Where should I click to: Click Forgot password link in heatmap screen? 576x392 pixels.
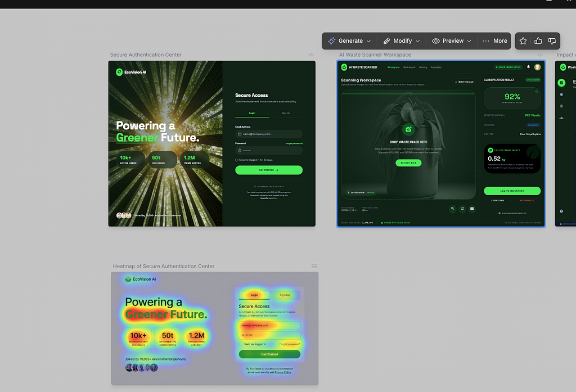(290, 344)
